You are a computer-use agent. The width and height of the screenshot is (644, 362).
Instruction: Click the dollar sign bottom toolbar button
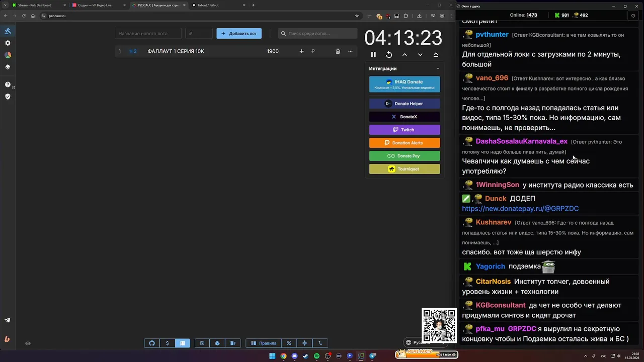168,343
